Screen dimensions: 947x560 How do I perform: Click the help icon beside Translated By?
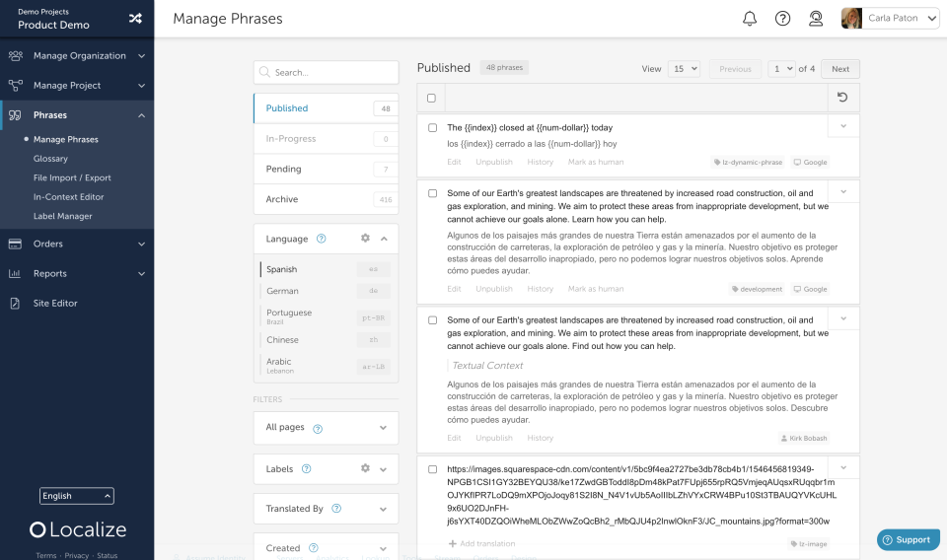coord(336,509)
